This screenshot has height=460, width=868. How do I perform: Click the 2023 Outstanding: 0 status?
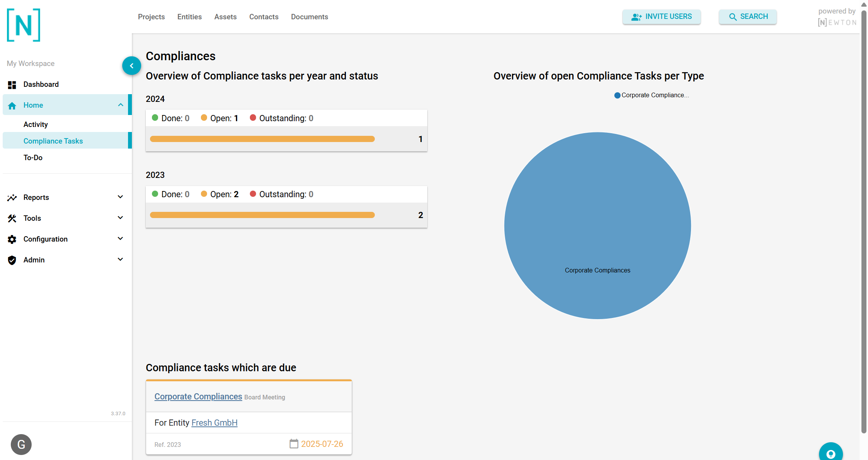pyautogui.click(x=281, y=194)
